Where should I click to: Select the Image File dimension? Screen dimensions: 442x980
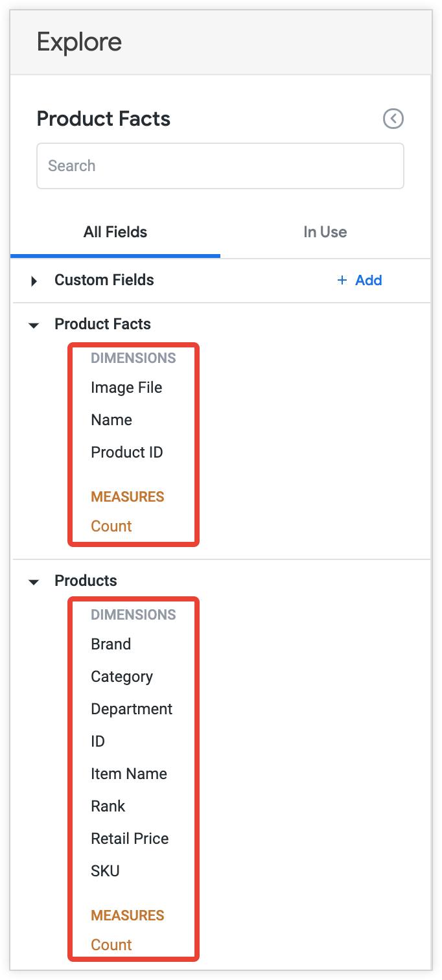pyautogui.click(x=126, y=387)
